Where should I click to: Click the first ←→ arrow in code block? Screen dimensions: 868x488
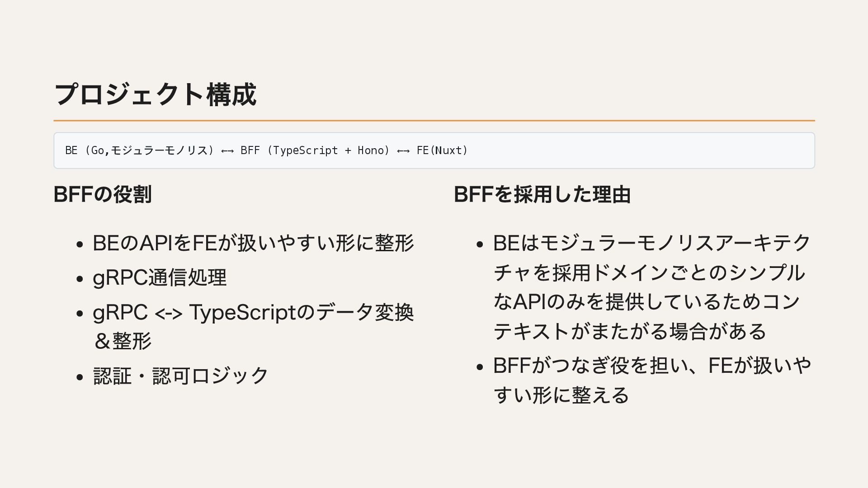click(x=227, y=151)
